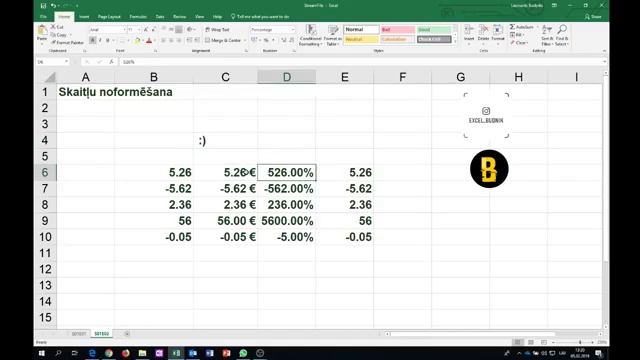Collapse the ribbon

point(604,51)
